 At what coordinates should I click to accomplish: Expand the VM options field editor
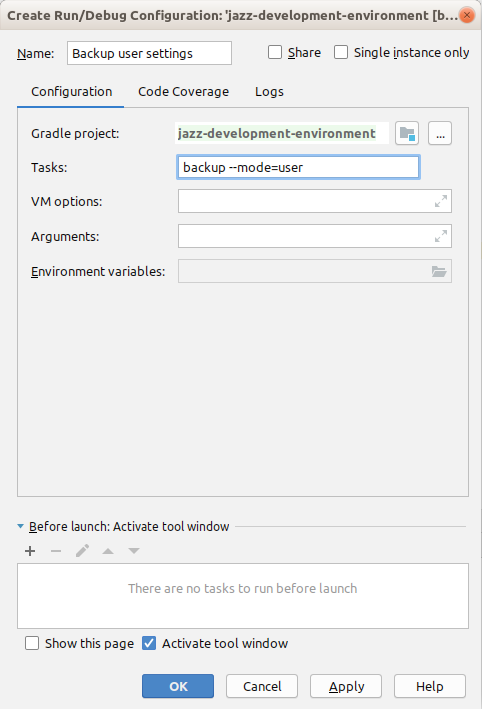tap(441, 201)
